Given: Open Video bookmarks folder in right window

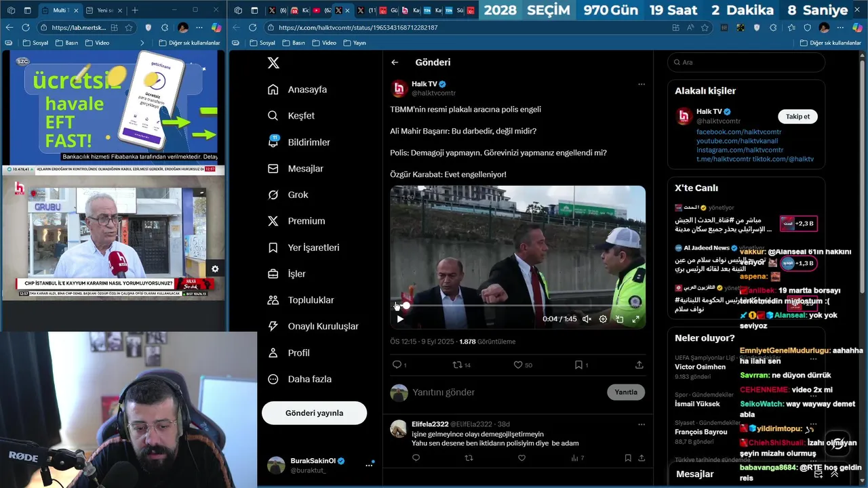Looking at the screenshot, I should (324, 43).
